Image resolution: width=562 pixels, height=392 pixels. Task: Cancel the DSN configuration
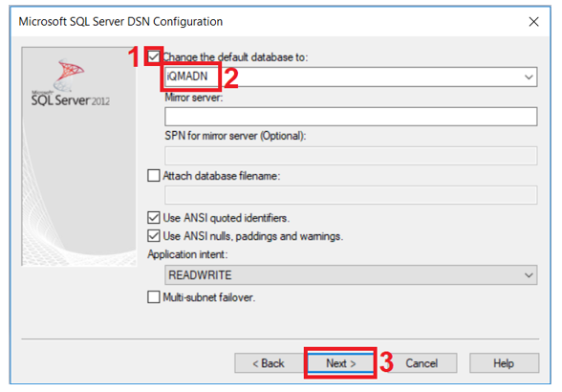pyautogui.click(x=421, y=363)
